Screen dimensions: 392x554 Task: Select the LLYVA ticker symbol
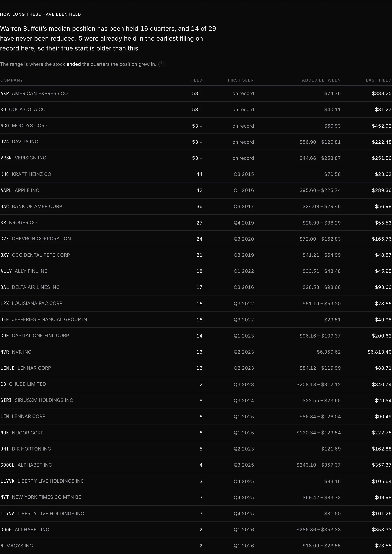pyautogui.click(x=7, y=514)
